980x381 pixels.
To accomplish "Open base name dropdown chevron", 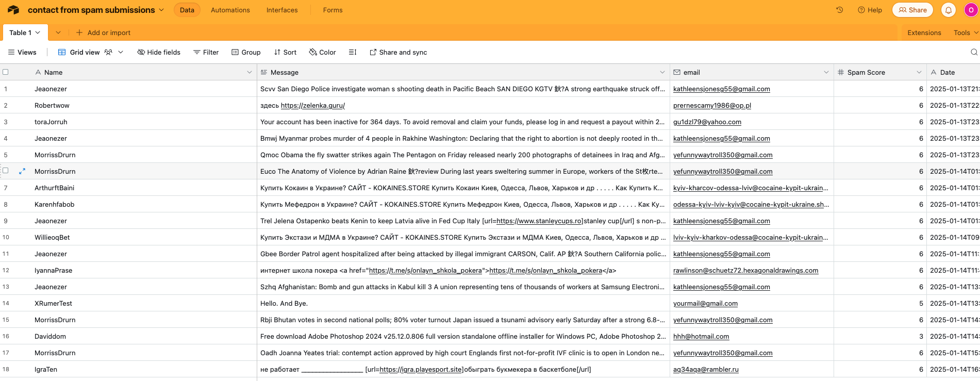I will point(161,10).
